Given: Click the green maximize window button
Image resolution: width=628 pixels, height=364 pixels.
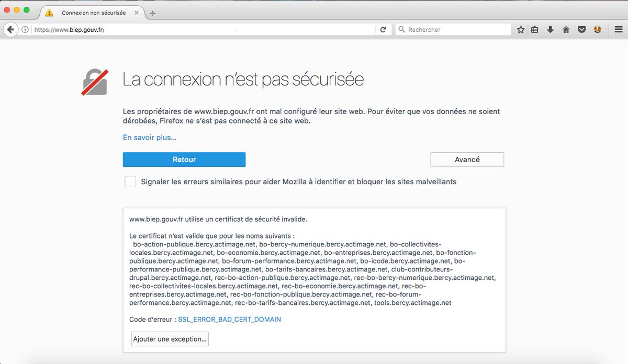Looking at the screenshot, I should click(x=27, y=10).
